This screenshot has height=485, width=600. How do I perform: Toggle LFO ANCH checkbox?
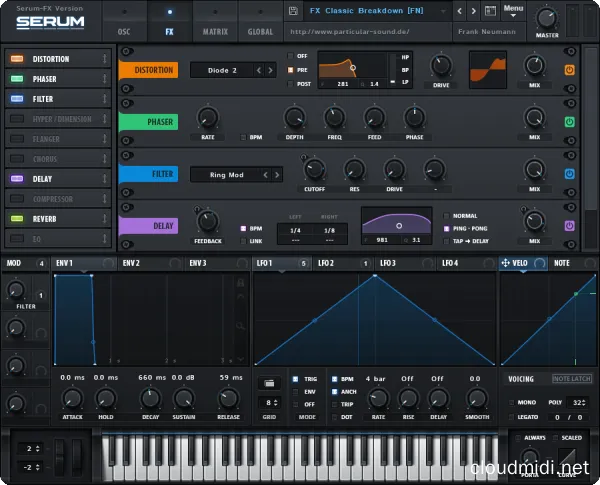334,392
